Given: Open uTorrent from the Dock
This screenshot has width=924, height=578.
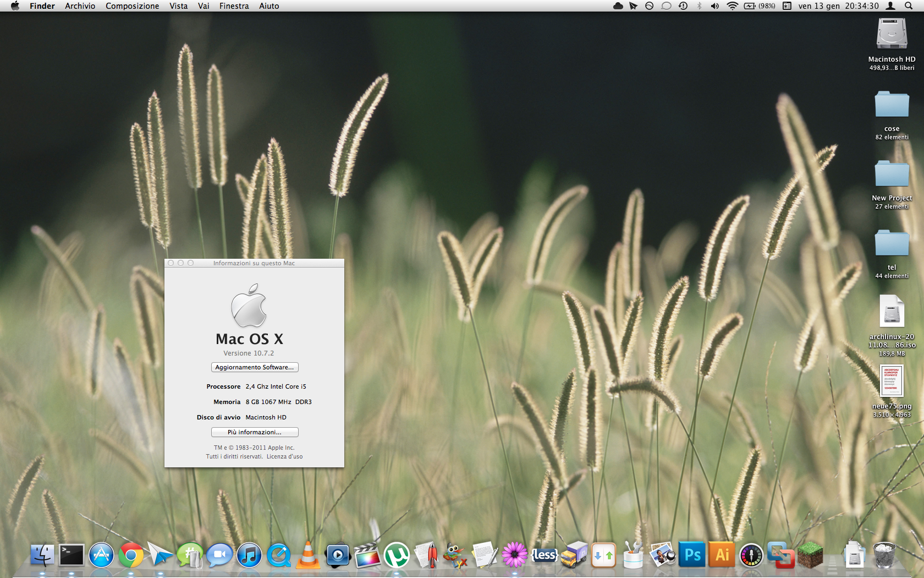Looking at the screenshot, I should (397, 555).
